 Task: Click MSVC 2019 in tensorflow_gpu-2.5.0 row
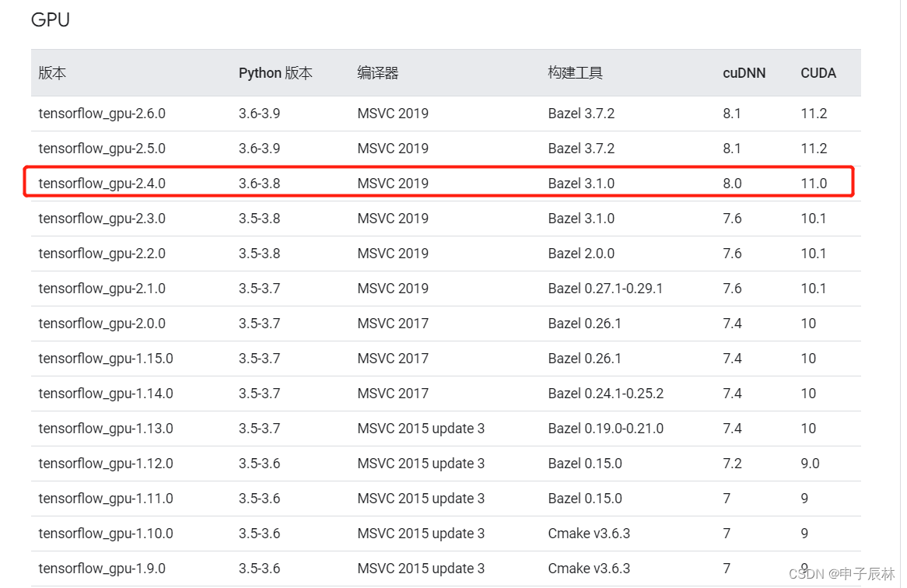(393, 149)
